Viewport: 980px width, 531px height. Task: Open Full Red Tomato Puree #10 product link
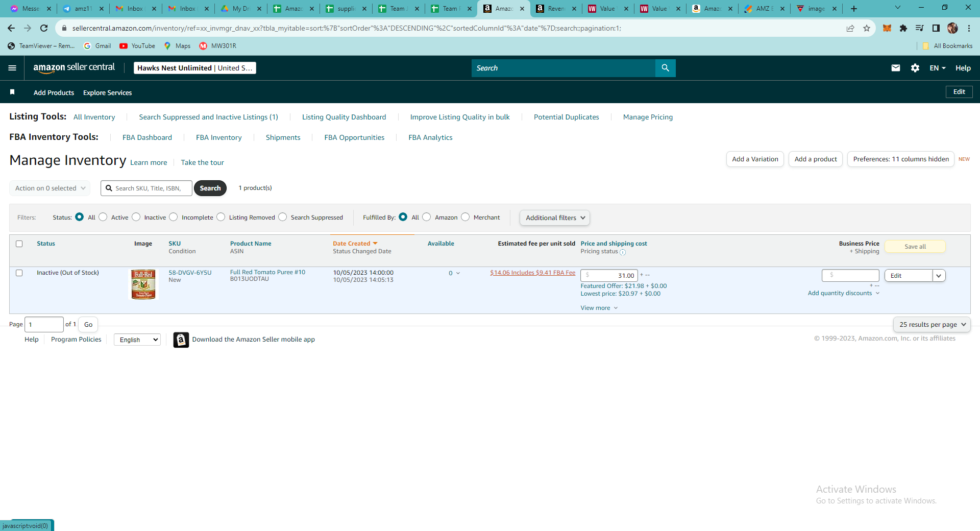coord(267,272)
